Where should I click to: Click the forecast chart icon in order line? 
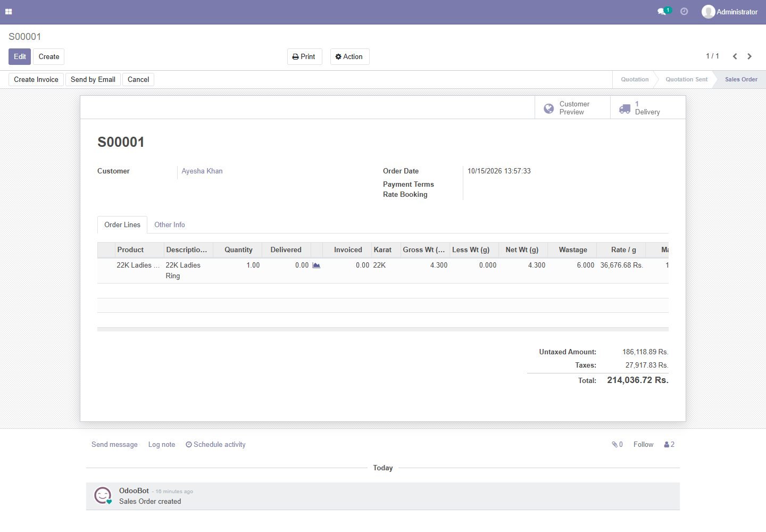click(316, 265)
